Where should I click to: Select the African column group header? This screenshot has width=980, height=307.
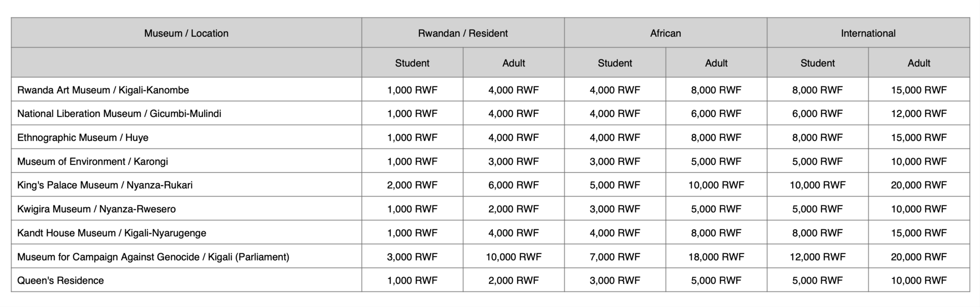(666, 33)
